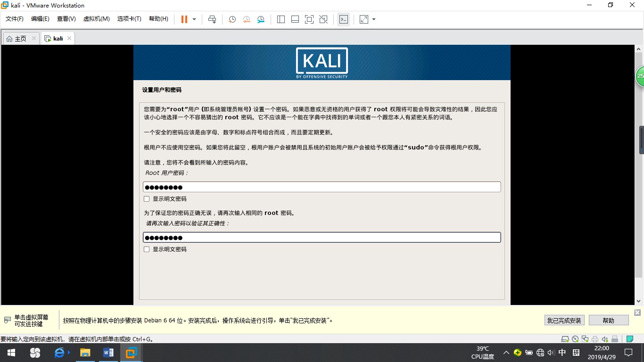Image resolution: width=644 pixels, height=362 pixels.
Task: Click the console view toolbar icon
Action: click(x=344, y=19)
